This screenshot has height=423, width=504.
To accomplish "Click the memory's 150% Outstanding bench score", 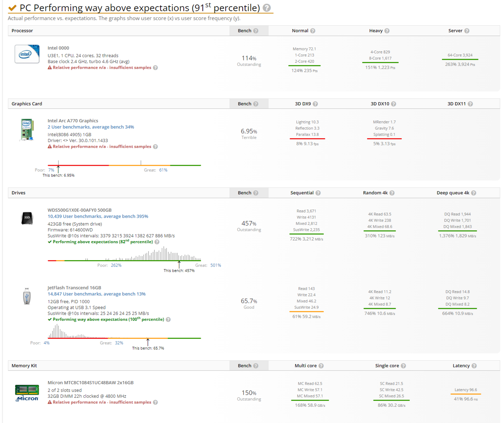I will click(x=249, y=395).
